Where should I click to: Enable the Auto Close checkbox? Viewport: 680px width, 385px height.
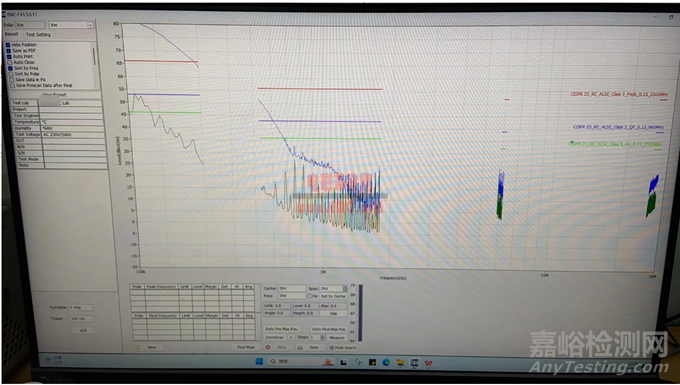[x=10, y=62]
